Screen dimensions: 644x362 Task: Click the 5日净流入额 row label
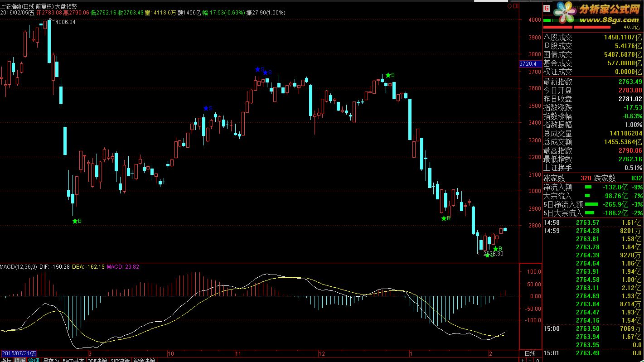[562, 204]
